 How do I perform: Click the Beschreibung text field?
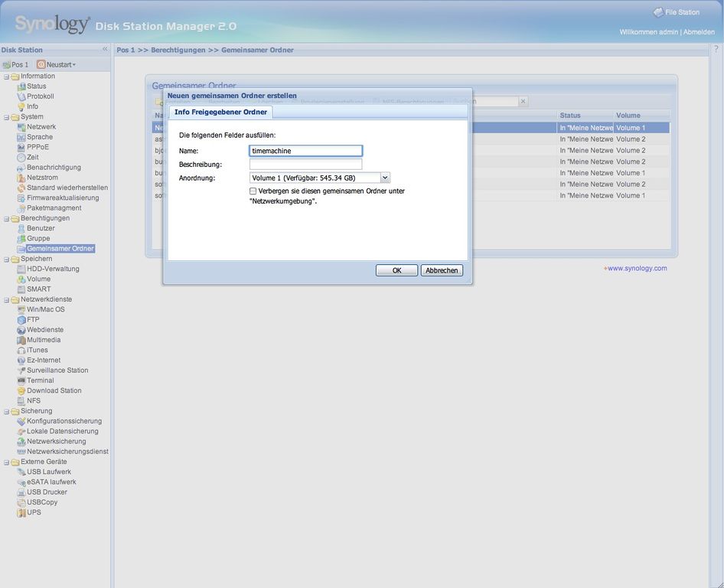coord(305,165)
